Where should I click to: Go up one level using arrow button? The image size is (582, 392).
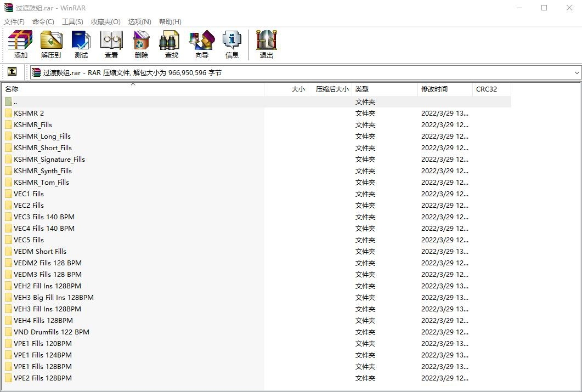pyautogui.click(x=12, y=72)
